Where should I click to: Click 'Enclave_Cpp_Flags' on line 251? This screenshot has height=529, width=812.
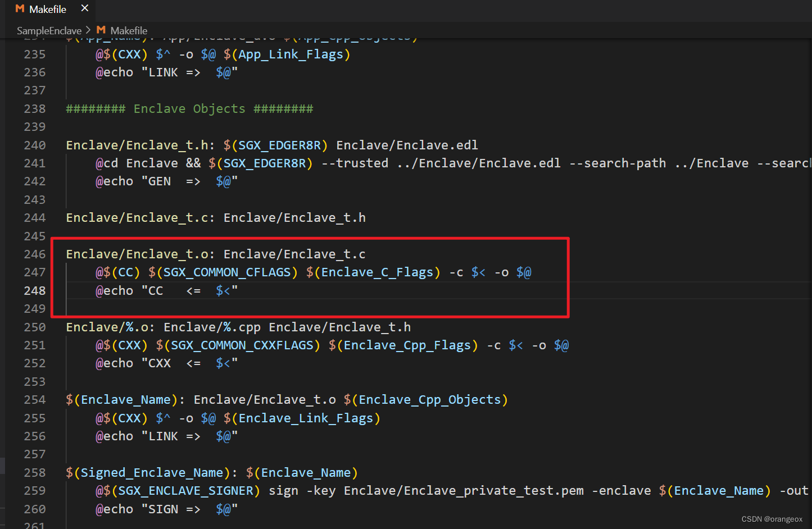click(x=407, y=345)
